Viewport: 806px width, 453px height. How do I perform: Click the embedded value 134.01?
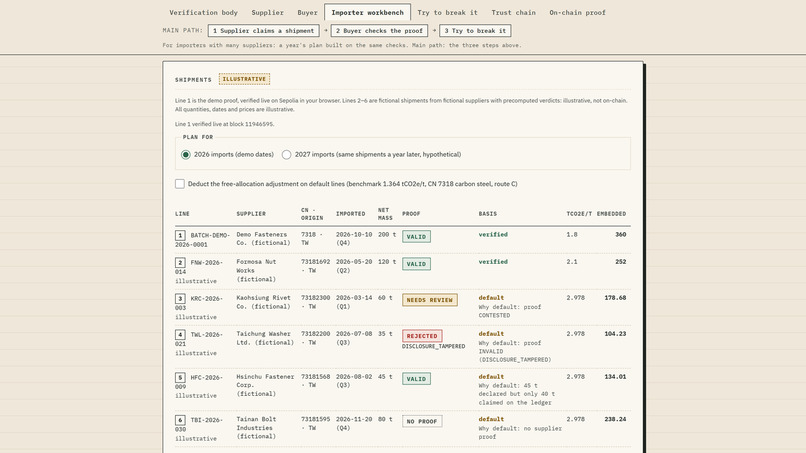coord(615,377)
